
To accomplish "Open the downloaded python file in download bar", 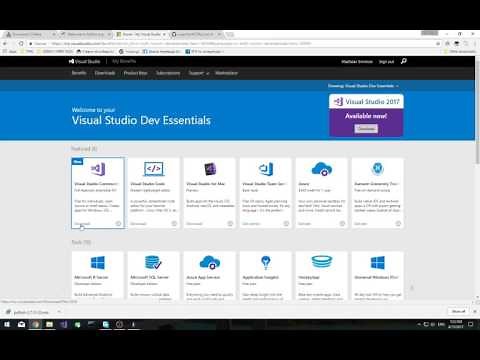I will pos(32,312).
